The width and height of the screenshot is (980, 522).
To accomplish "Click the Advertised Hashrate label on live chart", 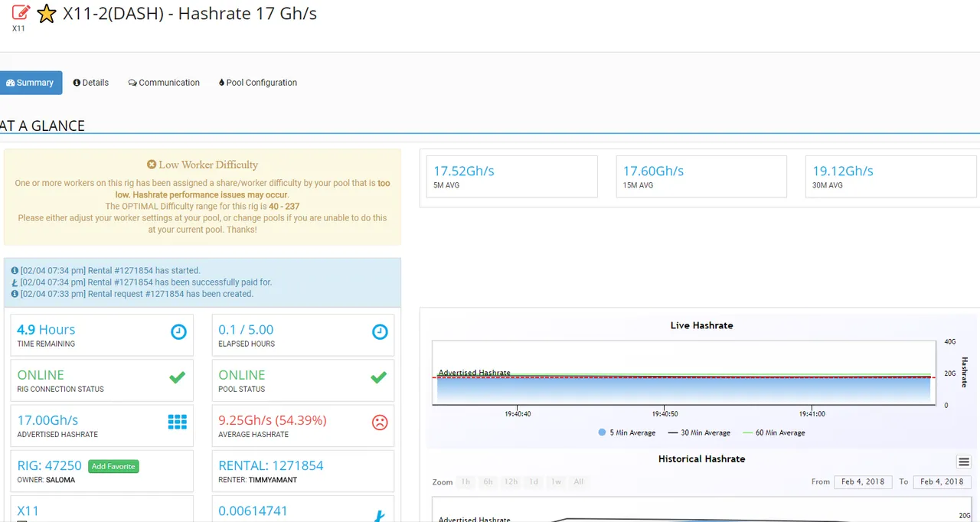I will click(474, 373).
